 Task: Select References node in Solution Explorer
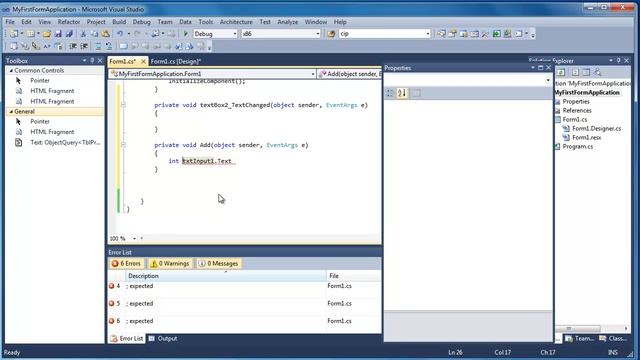pyautogui.click(x=577, y=111)
